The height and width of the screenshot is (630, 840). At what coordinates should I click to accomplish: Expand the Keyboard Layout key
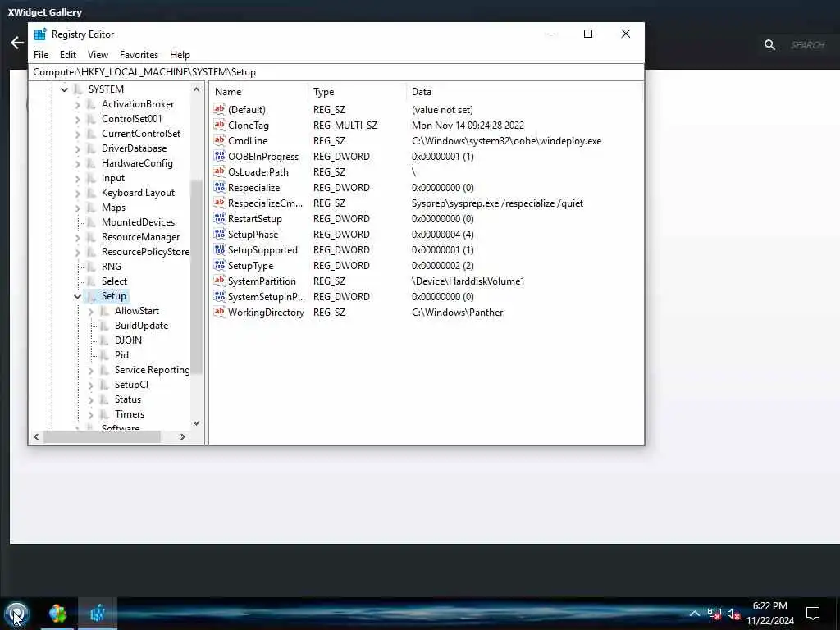(78, 193)
